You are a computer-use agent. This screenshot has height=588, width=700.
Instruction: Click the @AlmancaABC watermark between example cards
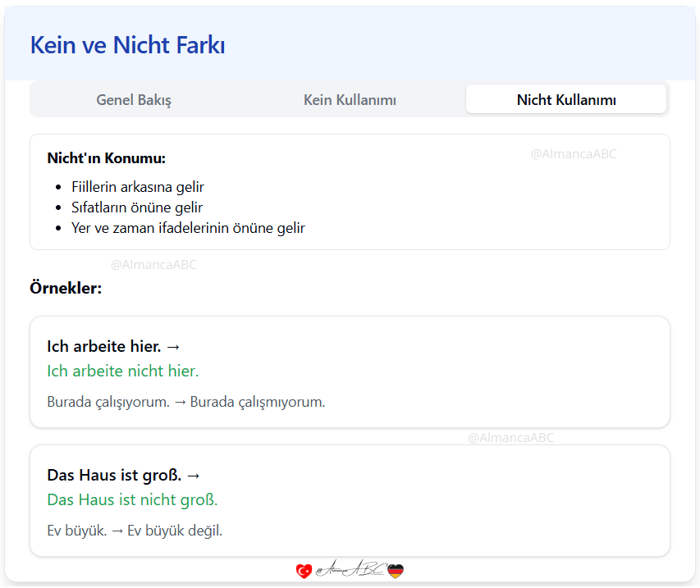pyautogui.click(x=511, y=438)
